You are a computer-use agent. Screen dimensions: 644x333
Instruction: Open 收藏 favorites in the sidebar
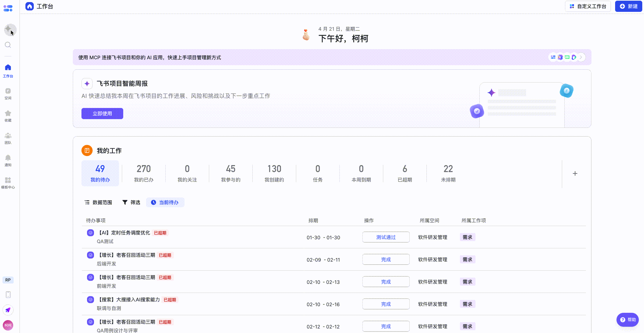click(x=8, y=116)
